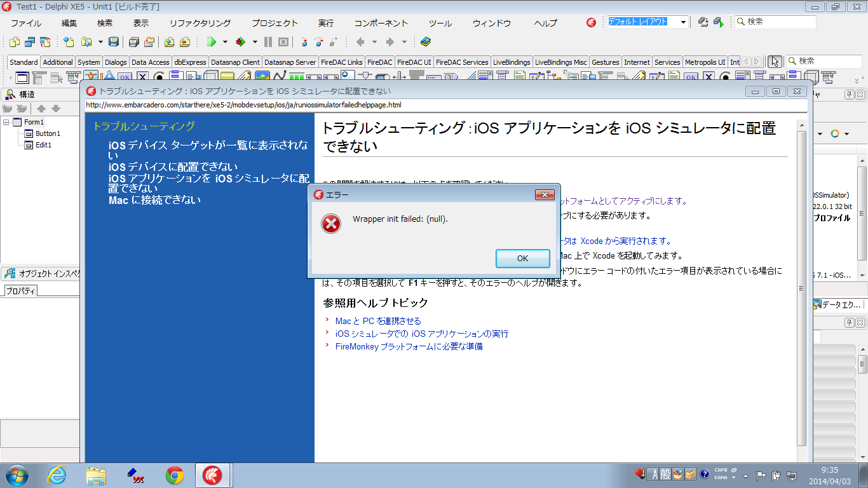Open the 'iOS デバイスに配置できない' sidebar link
Viewport: 868px width, 488px height.
[x=173, y=167]
